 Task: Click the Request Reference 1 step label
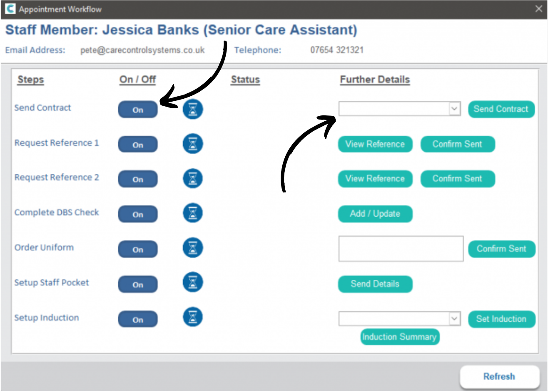[x=57, y=143]
